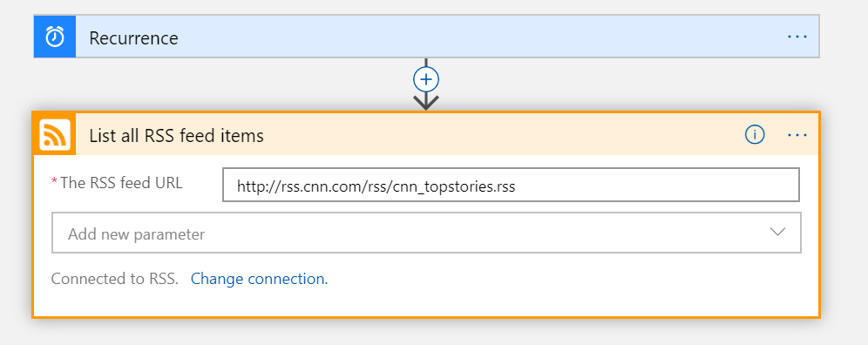Click the orange RSS feed icon
This screenshot has width=868, height=345.
tap(54, 134)
